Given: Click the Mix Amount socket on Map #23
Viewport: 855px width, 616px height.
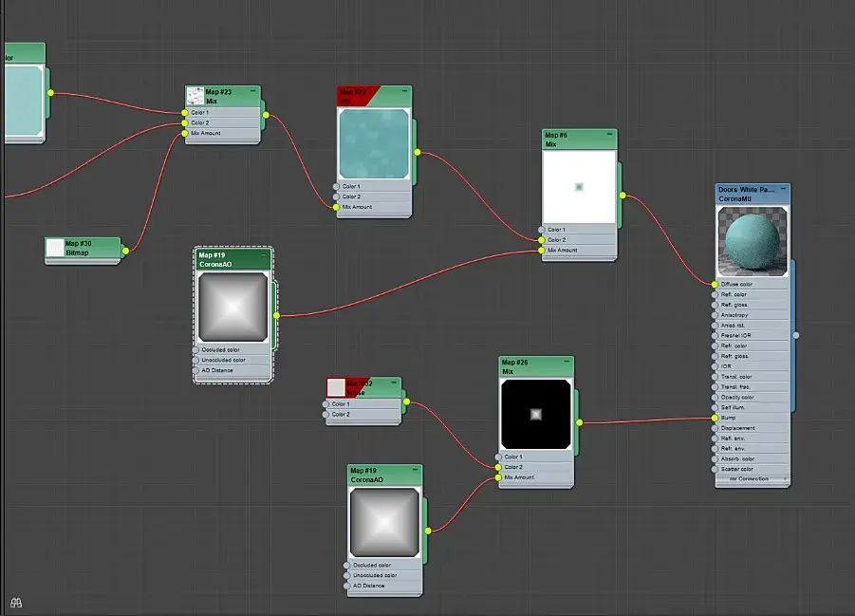Looking at the screenshot, I should coord(185,134).
